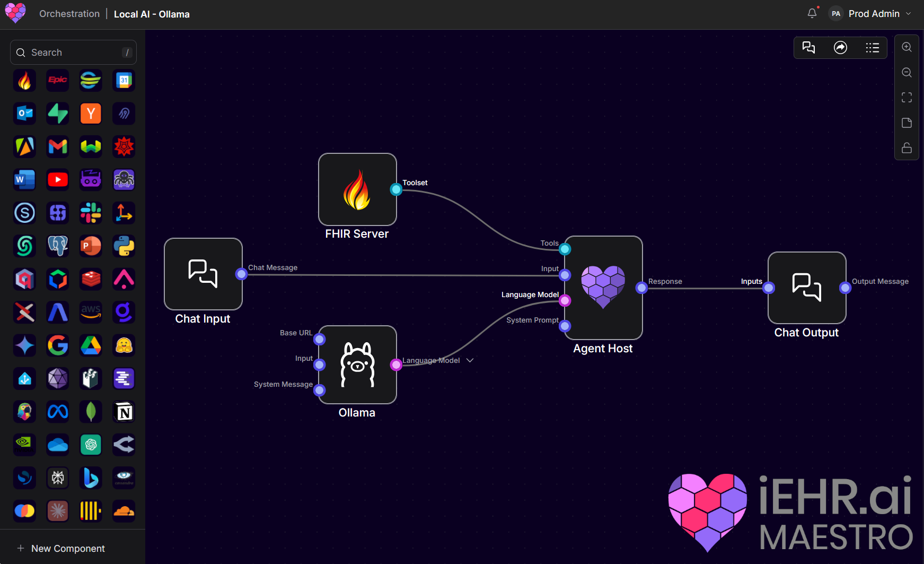
Task: Select the NVIDIA component icon
Action: pyautogui.click(x=25, y=444)
